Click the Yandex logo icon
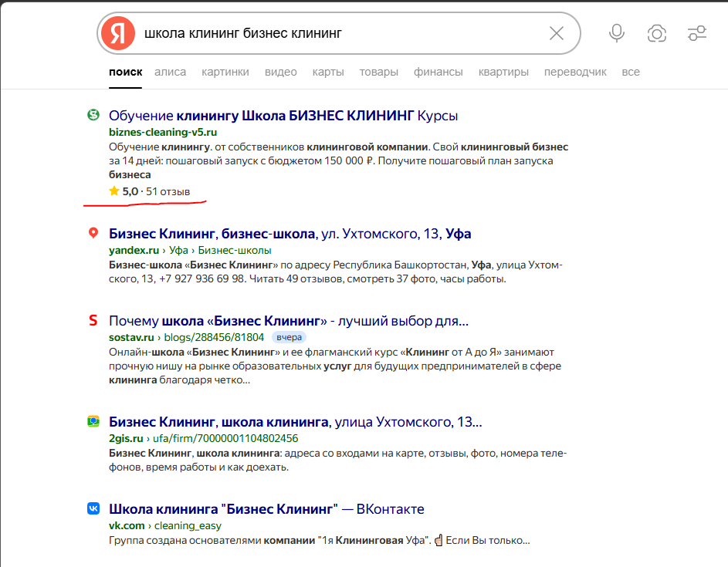This screenshot has height=567, width=728. (117, 33)
